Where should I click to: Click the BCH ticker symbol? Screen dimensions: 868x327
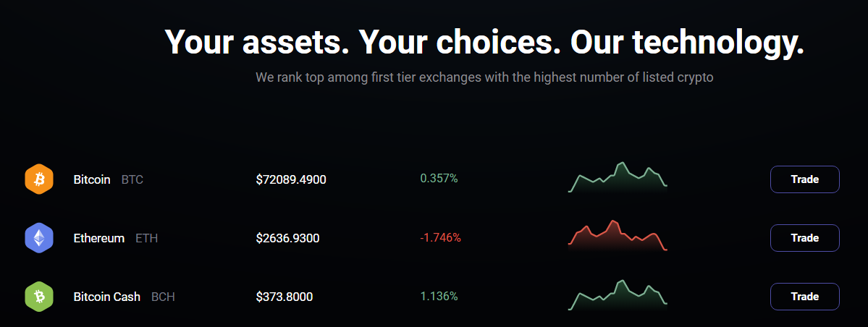(x=164, y=297)
